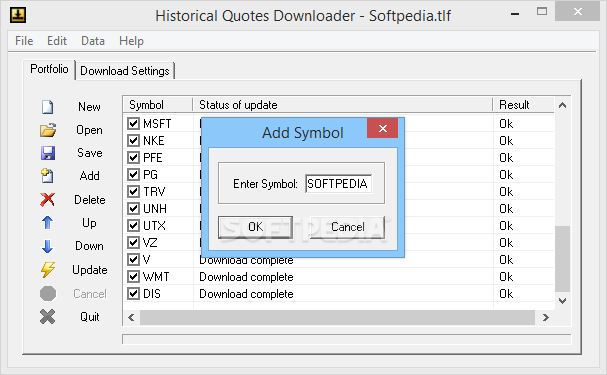Switch to the Portfolio tab
The height and width of the screenshot is (375, 607).
[x=49, y=69]
